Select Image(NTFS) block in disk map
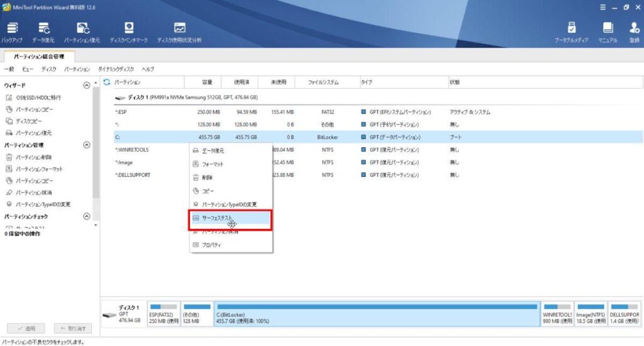 coord(591,314)
